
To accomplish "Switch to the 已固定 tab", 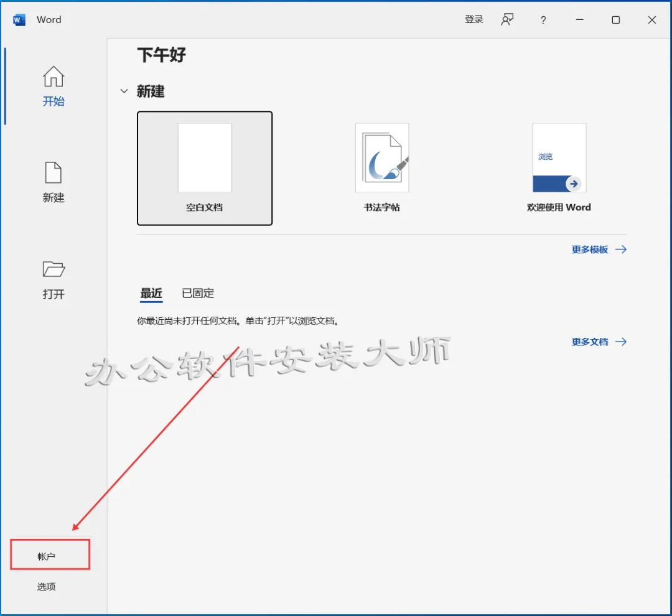I will tap(198, 294).
